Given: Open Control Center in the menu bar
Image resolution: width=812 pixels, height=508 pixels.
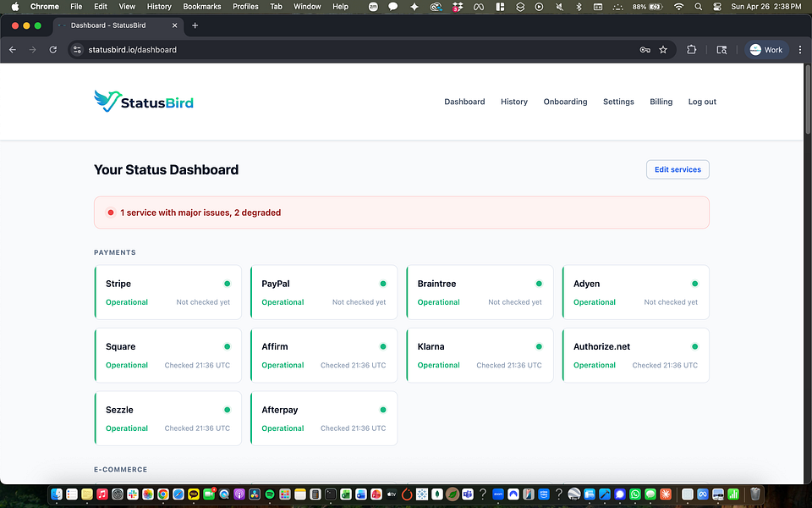Looking at the screenshot, I should 717,7.
